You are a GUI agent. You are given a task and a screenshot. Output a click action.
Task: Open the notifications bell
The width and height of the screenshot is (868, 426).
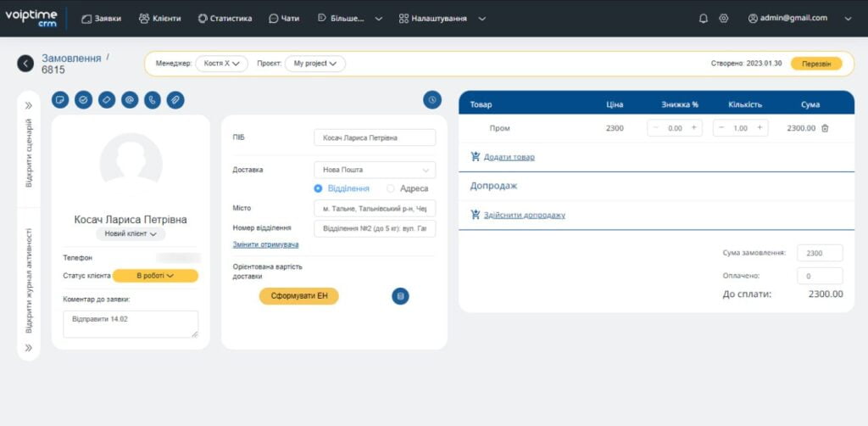(x=704, y=19)
